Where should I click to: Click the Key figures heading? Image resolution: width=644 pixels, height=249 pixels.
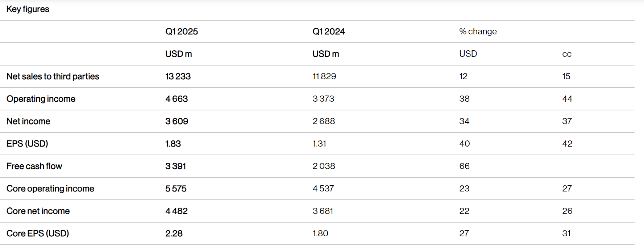(28, 9)
